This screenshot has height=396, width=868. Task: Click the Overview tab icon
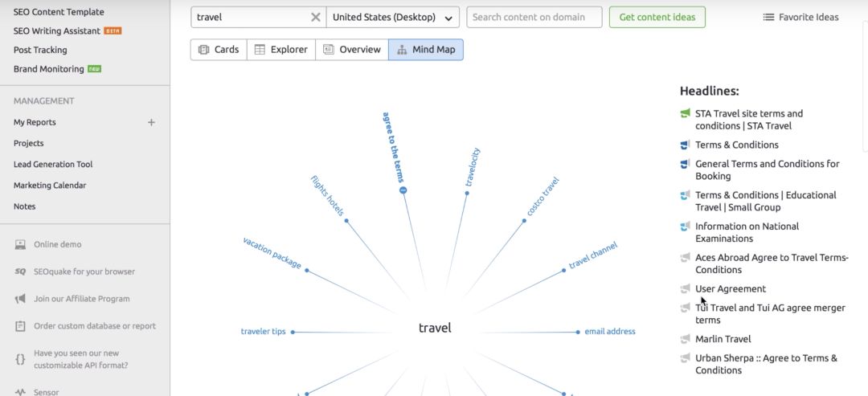(x=329, y=49)
